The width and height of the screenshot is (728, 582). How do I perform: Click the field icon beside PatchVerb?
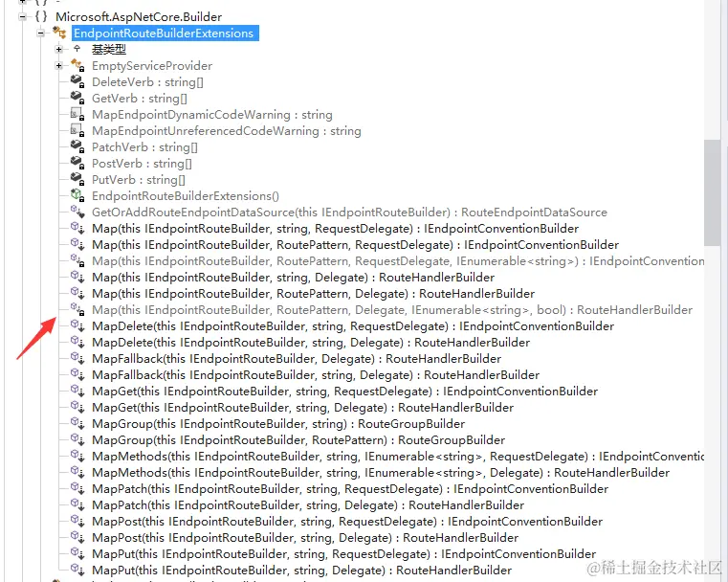[77, 146]
